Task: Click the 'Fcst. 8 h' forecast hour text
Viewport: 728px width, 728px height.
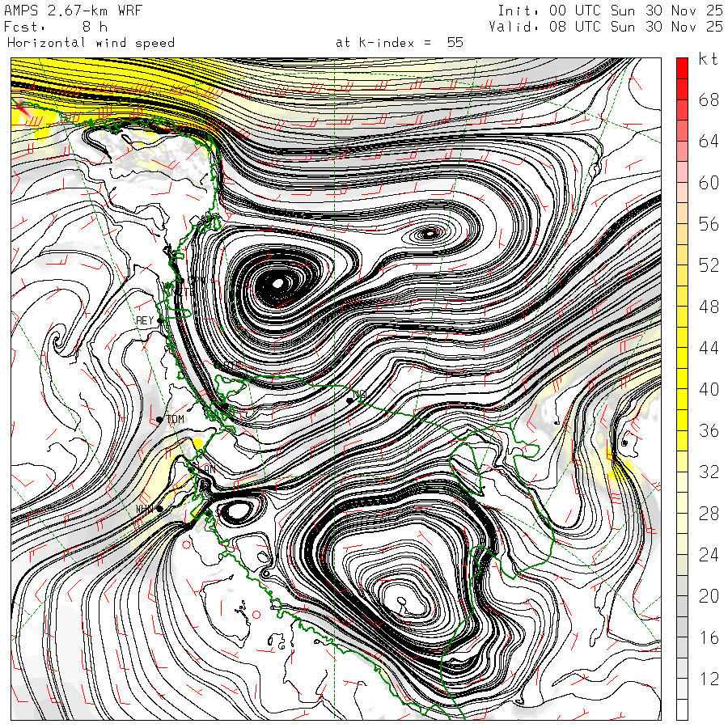Action: tap(55, 27)
